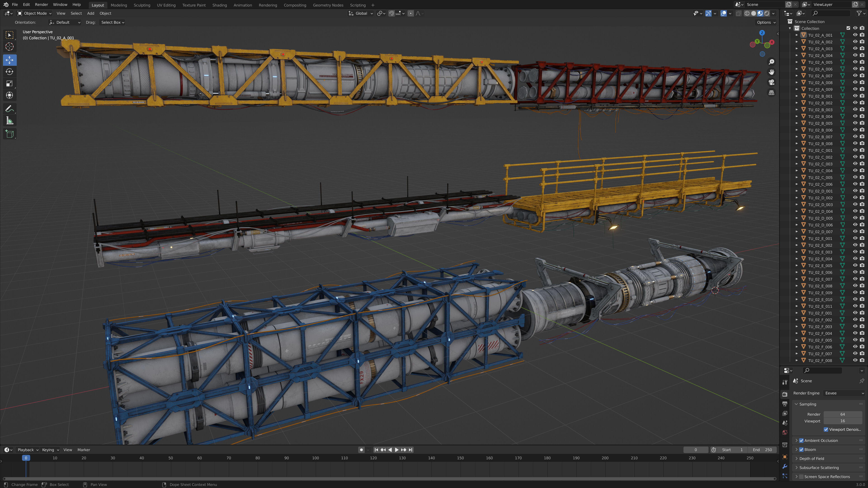Select the Add Cube tool
Image resolution: width=868 pixels, height=488 pixels.
[x=9, y=134]
